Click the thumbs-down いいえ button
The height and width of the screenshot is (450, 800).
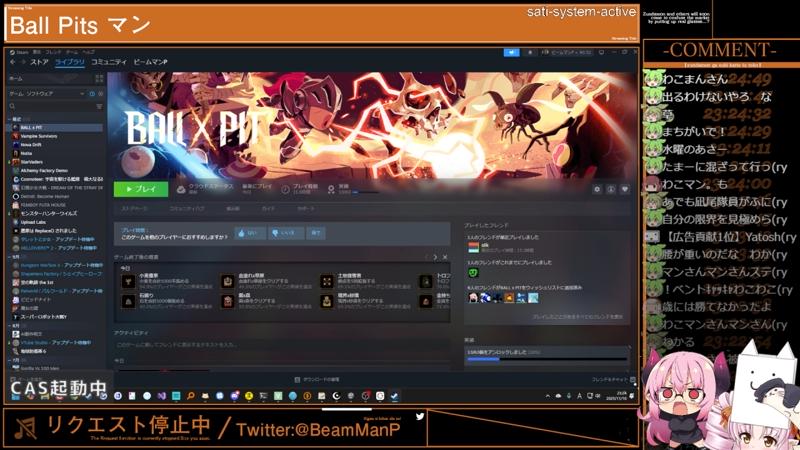point(285,233)
